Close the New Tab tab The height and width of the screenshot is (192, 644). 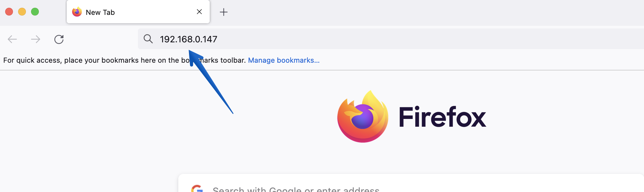[199, 12]
